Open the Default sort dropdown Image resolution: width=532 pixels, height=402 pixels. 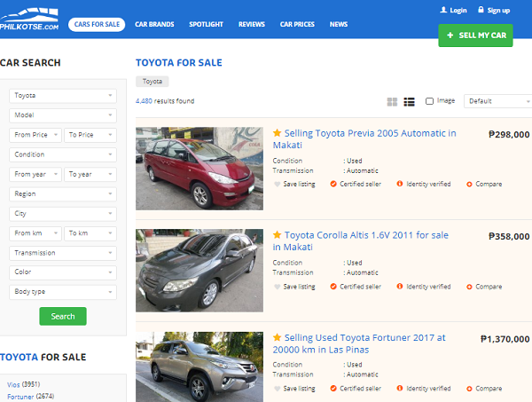pyautogui.click(x=497, y=101)
